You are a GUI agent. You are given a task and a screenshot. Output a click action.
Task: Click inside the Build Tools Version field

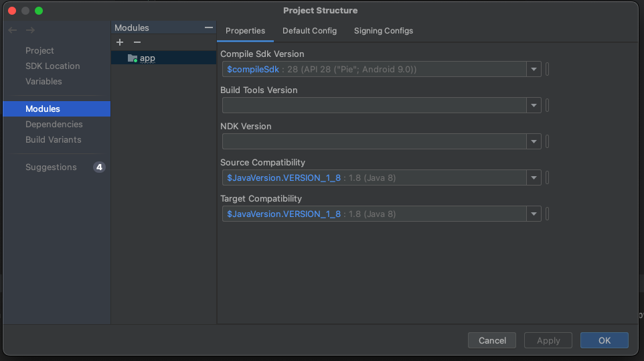point(374,105)
